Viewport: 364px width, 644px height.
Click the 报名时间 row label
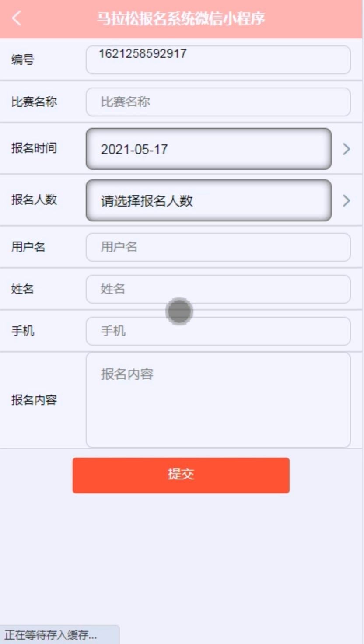(x=34, y=148)
